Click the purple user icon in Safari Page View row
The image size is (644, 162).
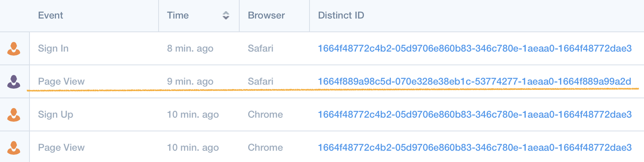(14, 82)
